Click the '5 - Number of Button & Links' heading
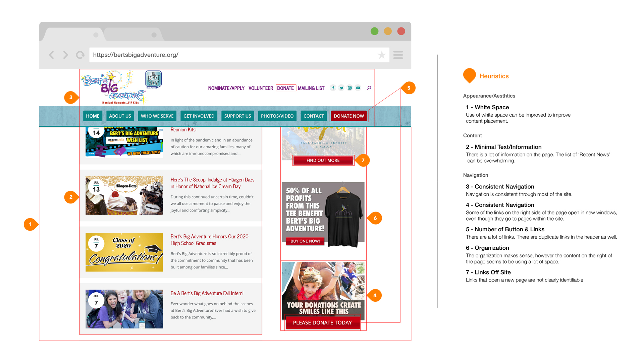This screenshot has height=362, width=644. coord(505,229)
